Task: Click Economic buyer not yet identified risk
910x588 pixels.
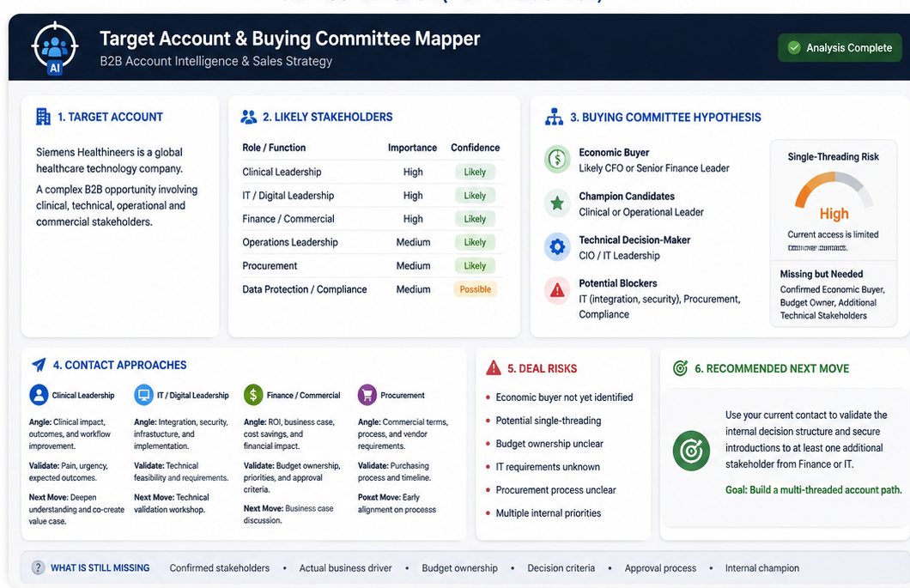Action: coord(564,397)
